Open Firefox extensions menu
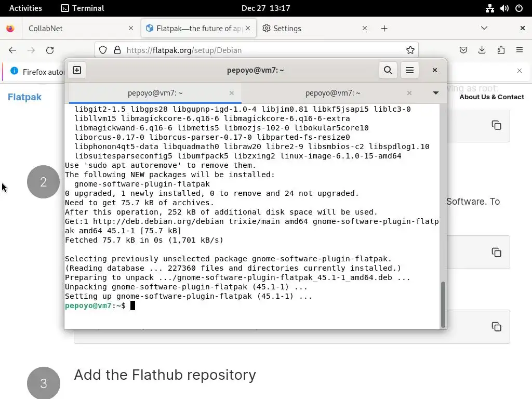Screen dimensions: 532x399 pyautogui.click(x=501, y=50)
